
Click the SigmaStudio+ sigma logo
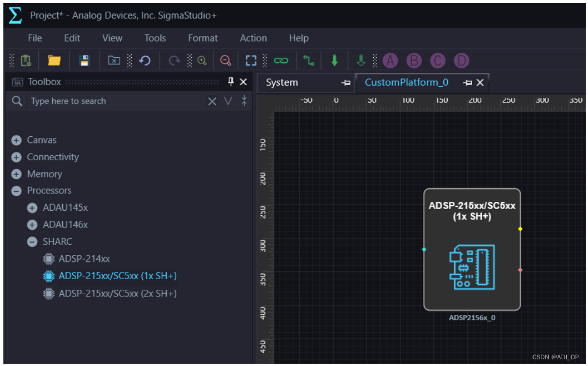pyautogui.click(x=15, y=15)
